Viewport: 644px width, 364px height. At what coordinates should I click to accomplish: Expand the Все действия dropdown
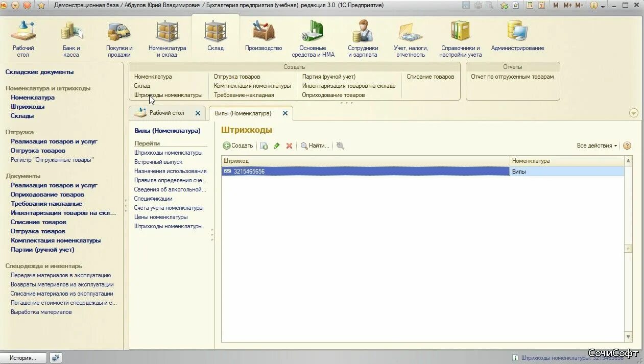click(x=597, y=145)
